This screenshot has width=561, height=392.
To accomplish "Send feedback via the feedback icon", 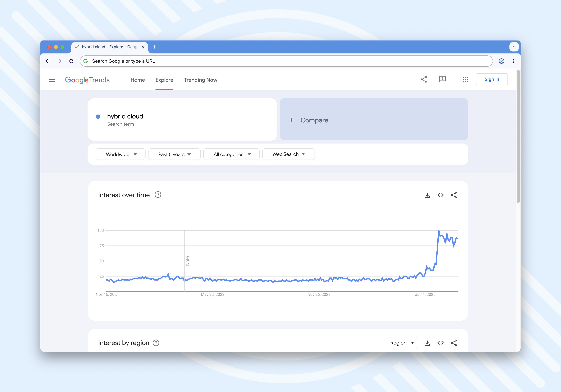I will click(x=443, y=79).
